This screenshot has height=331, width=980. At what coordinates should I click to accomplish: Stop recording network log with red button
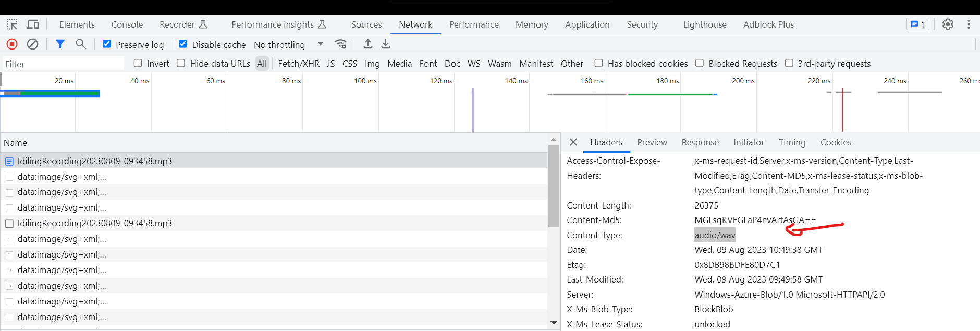tap(12, 44)
